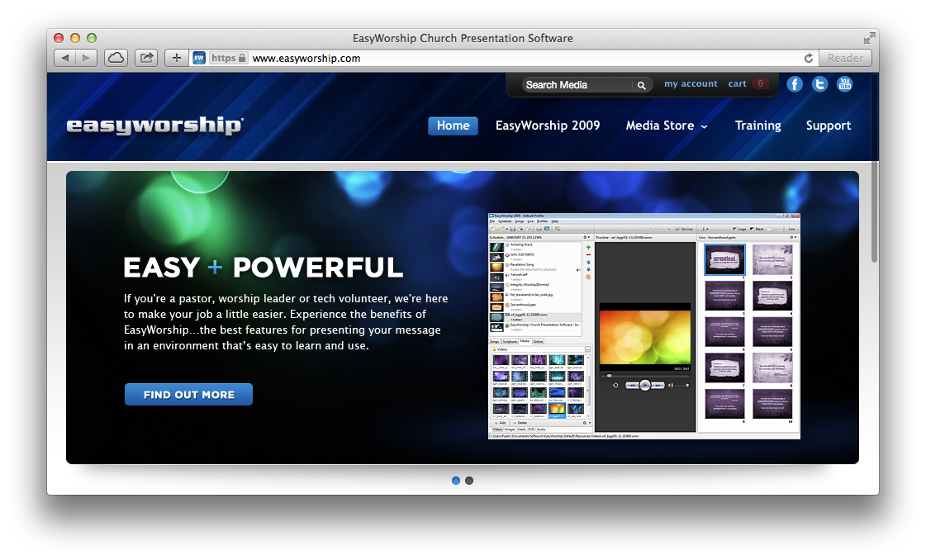The width and height of the screenshot is (926, 560).
Task: Click the FIND OUT MORE button
Action: click(x=188, y=395)
